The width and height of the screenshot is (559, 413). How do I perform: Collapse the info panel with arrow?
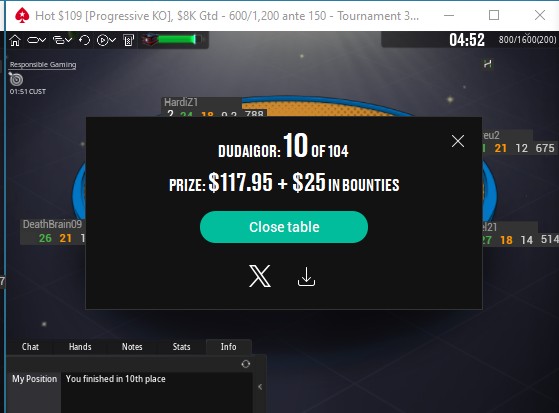coord(260,387)
